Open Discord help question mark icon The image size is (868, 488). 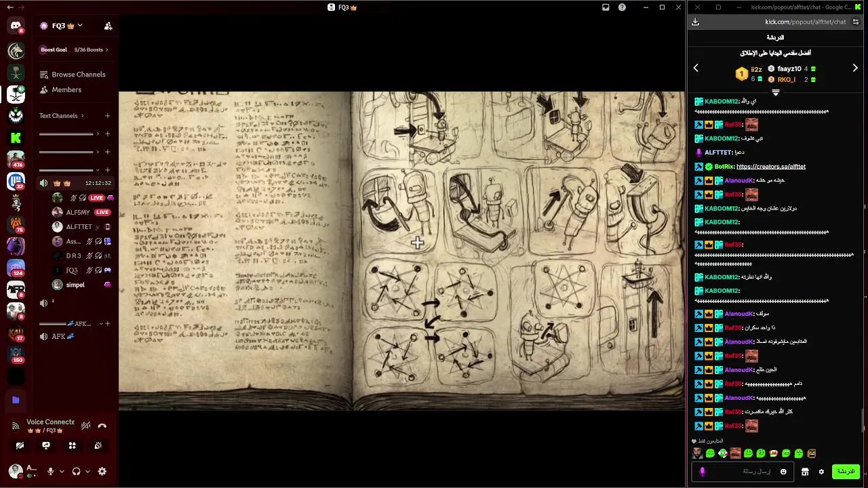coord(622,7)
